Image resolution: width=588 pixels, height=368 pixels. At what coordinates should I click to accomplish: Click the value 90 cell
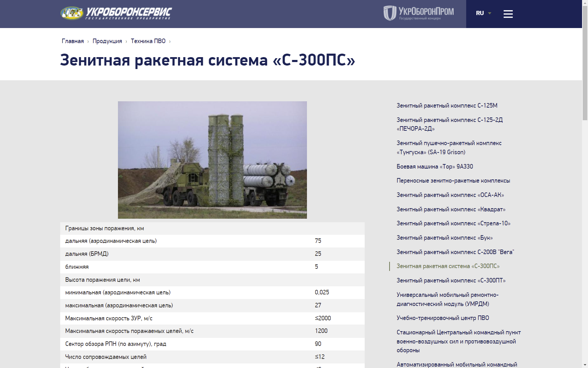[318, 344]
